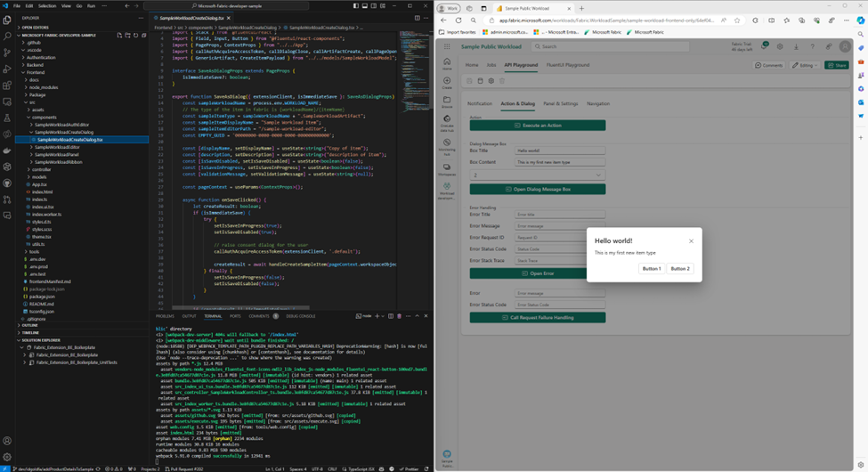Expand the SampleWorkloadEditor folder
Image resolution: width=868 pixels, height=472 pixels.
point(57,147)
